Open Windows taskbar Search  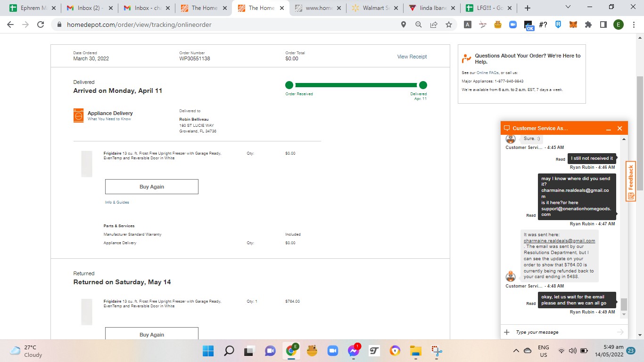(229, 351)
